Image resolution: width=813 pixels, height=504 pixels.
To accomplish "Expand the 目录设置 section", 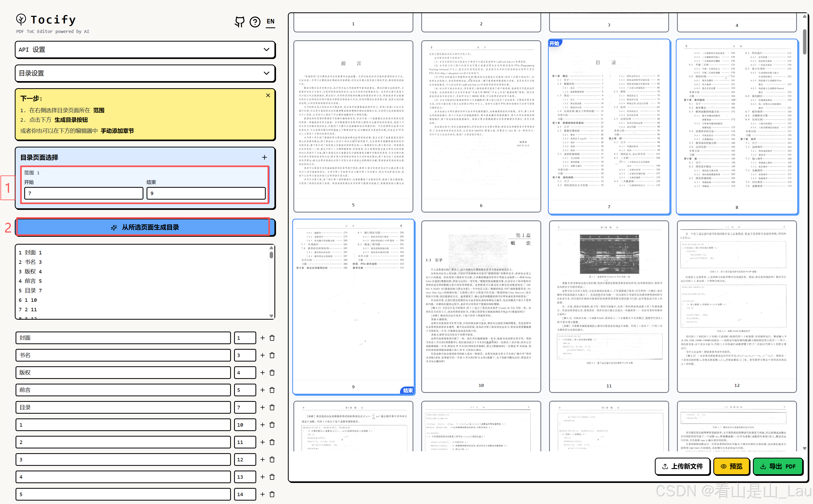I will (x=145, y=73).
